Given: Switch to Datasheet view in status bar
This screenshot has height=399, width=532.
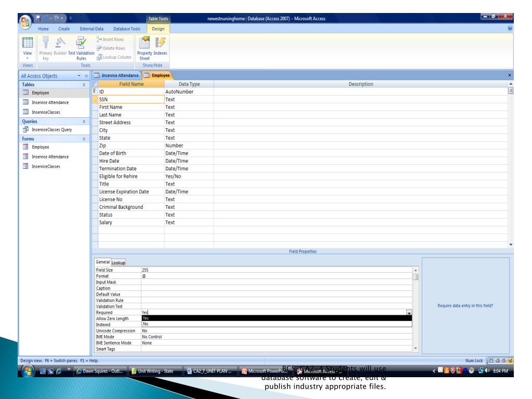Looking at the screenshot, I should point(491,361).
